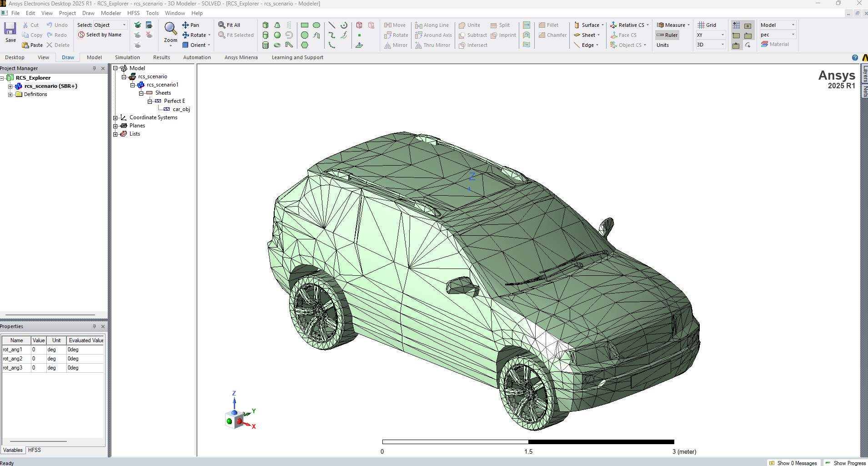Pick the Draw rectangle tool
The height and width of the screenshot is (466, 868).
305,25
